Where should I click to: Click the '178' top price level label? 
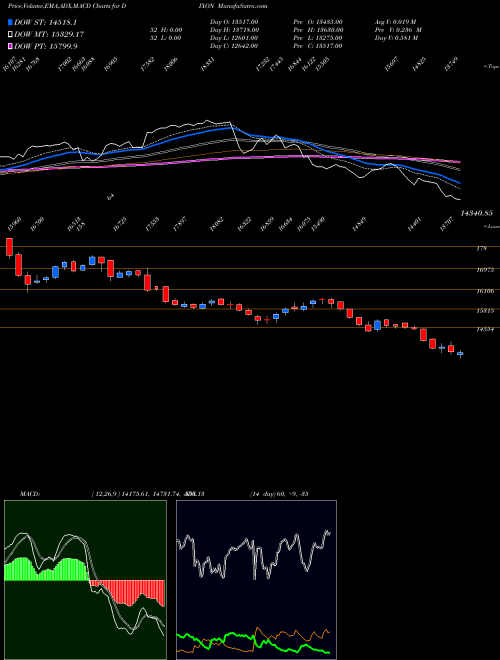click(481, 249)
